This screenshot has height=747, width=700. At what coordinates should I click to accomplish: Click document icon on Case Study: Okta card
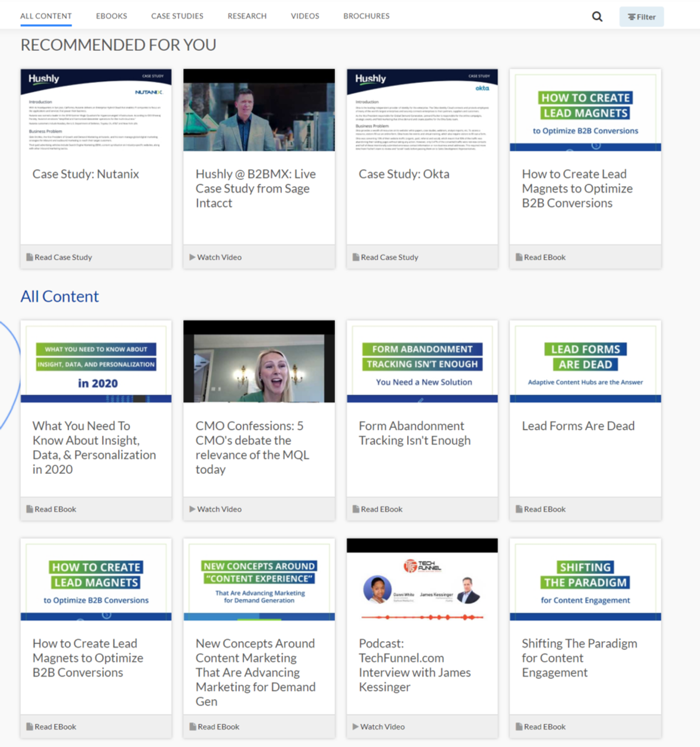click(x=356, y=257)
